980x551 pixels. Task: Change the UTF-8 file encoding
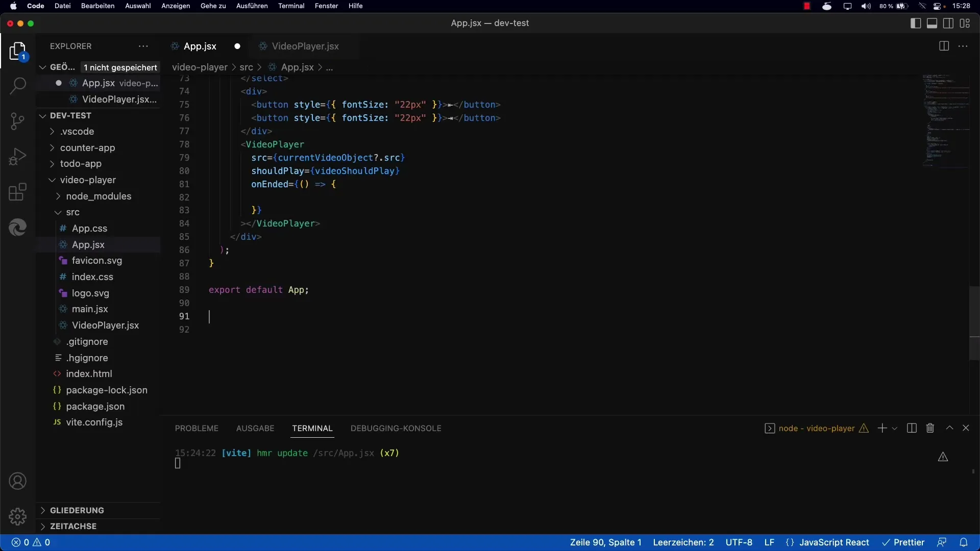tap(739, 542)
